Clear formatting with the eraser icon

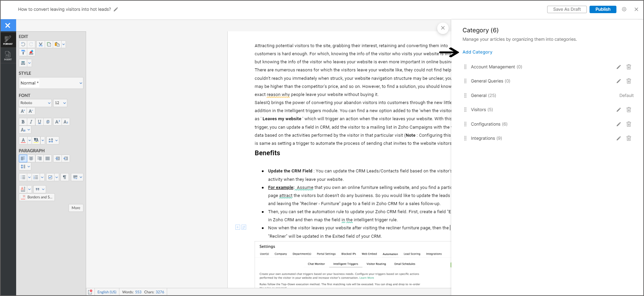coord(31,53)
